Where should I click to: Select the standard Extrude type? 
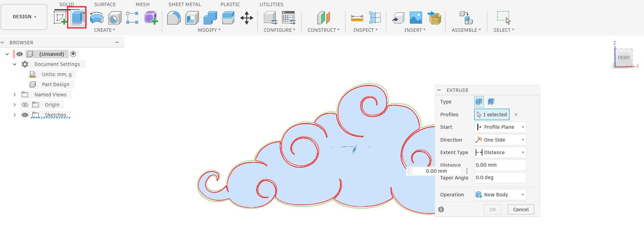coord(479,102)
